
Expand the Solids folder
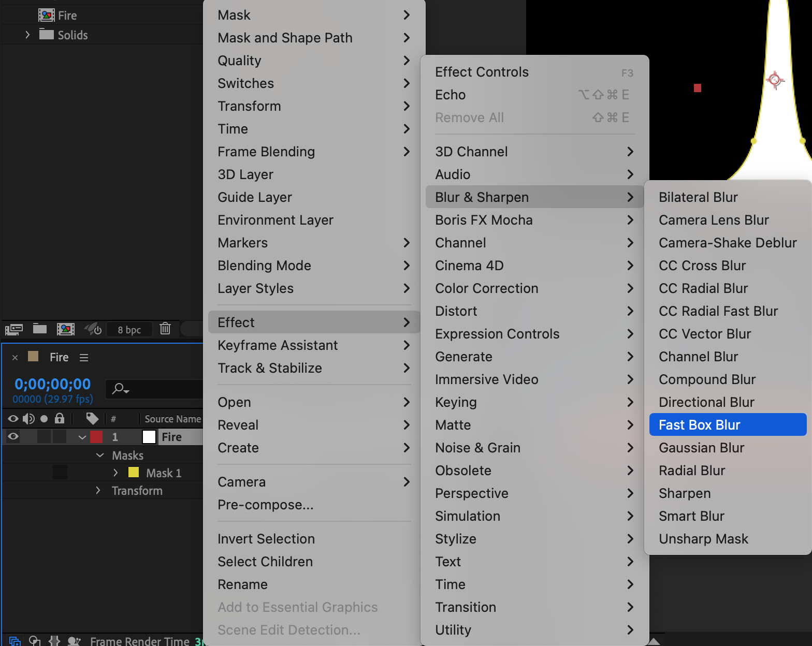[x=27, y=35]
